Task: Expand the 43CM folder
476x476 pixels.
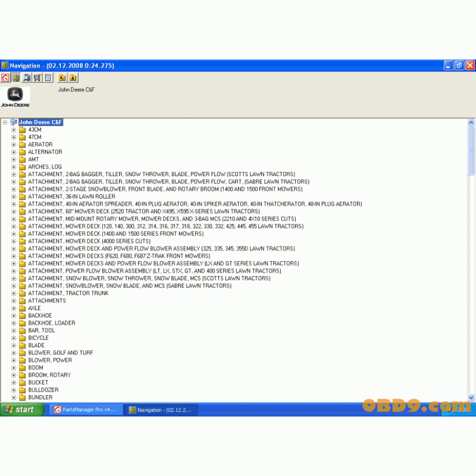Action: pyautogui.click(x=14, y=130)
